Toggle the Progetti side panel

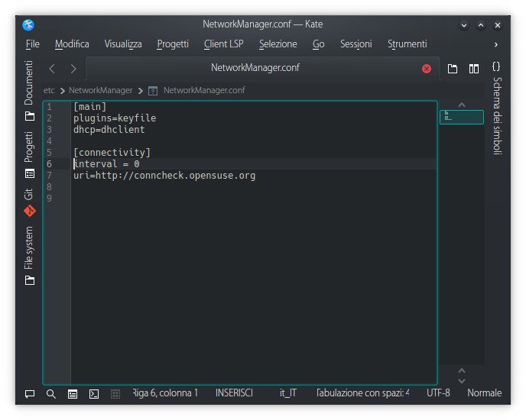29,155
